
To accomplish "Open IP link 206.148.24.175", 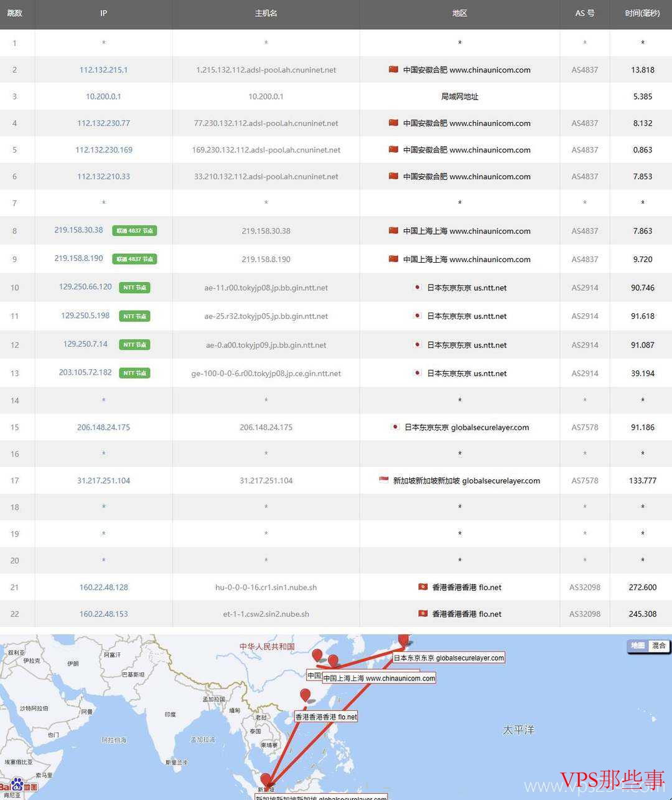I will coord(103,428).
